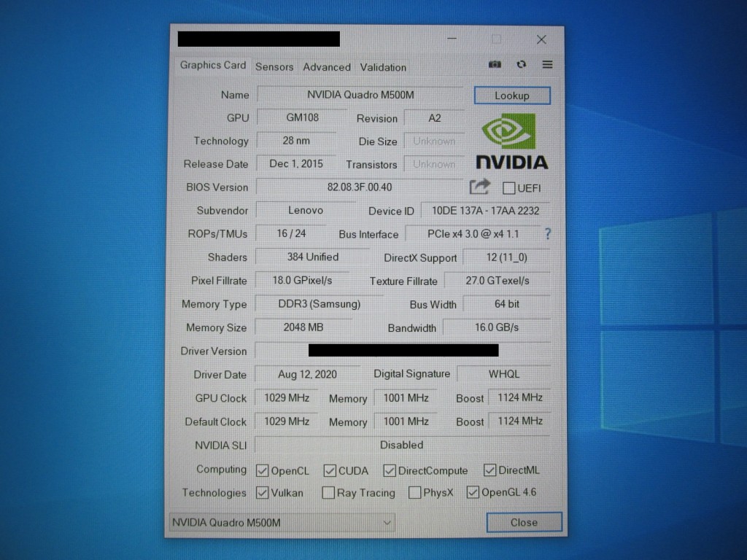
Task: Toggle the Vulkan checkbox
Action: (x=262, y=492)
